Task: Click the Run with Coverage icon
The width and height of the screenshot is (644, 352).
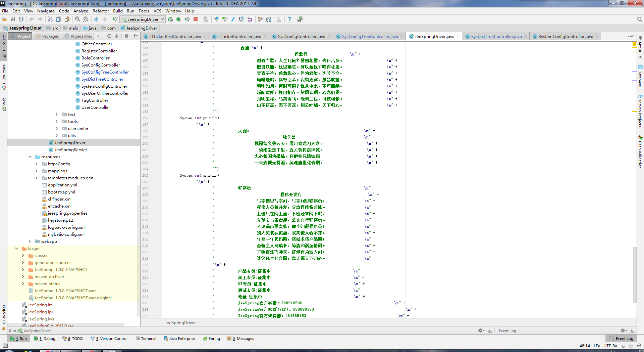Action: [187, 19]
